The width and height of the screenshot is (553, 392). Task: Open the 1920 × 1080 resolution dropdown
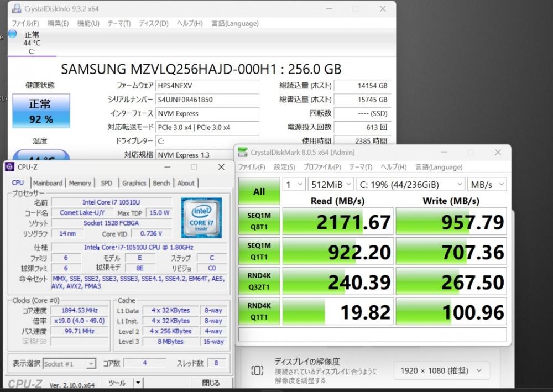coord(442,370)
